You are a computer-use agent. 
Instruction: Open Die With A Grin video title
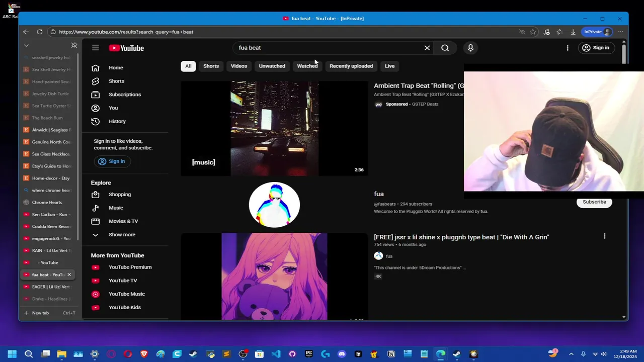[x=461, y=237]
